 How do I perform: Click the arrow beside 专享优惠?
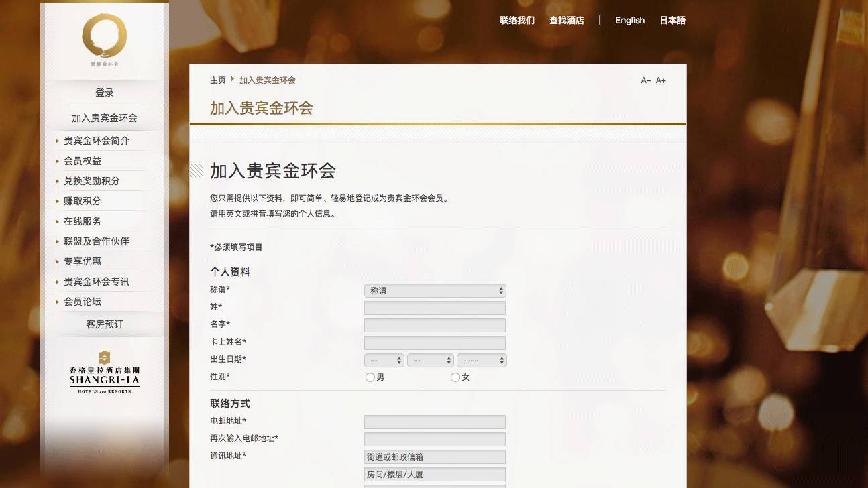(x=58, y=261)
